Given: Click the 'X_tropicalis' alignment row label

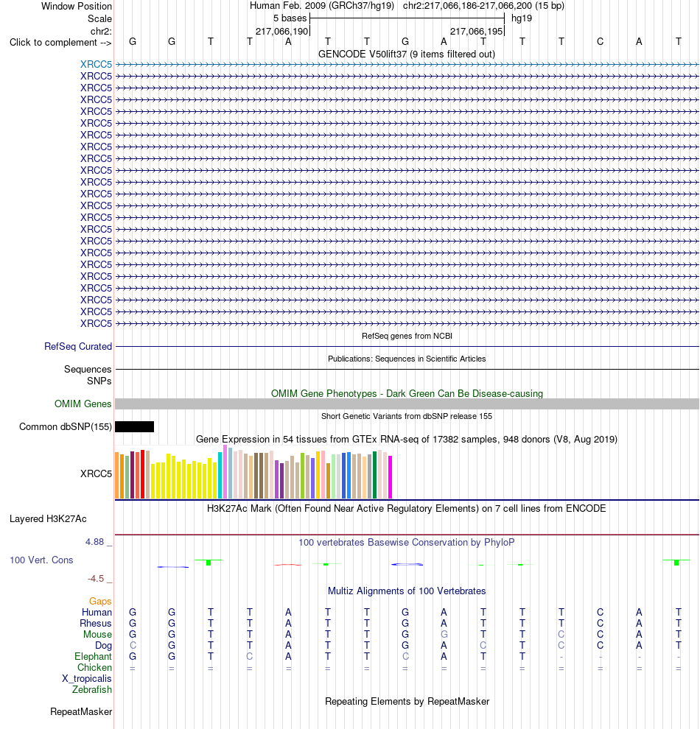Looking at the screenshot, I should (x=86, y=679).
